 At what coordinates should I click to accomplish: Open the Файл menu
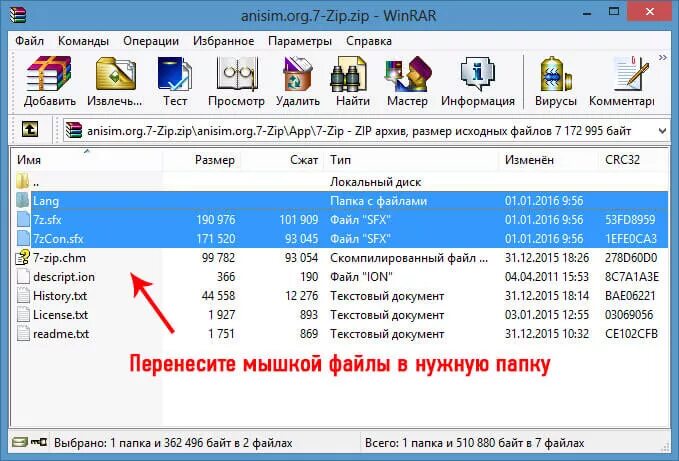coord(29,41)
